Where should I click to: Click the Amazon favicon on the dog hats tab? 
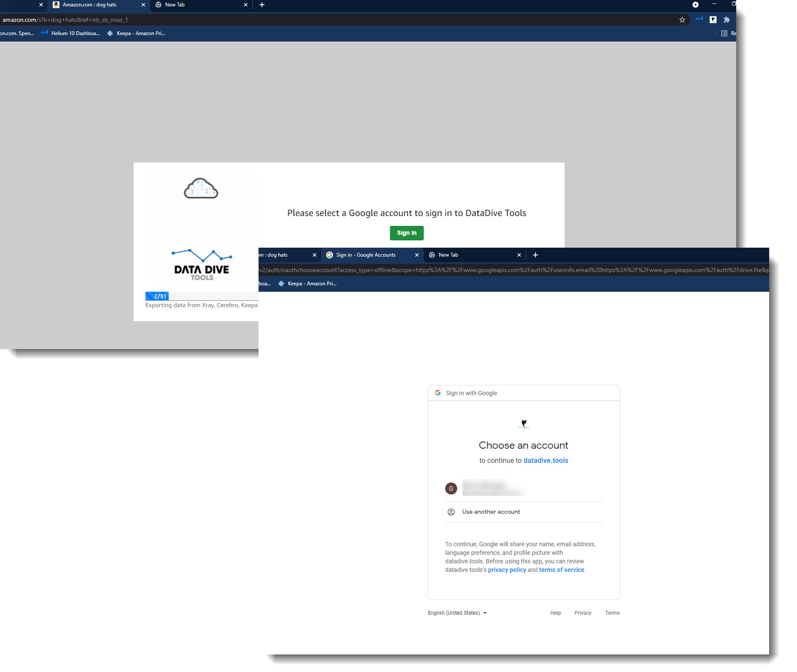(56, 5)
